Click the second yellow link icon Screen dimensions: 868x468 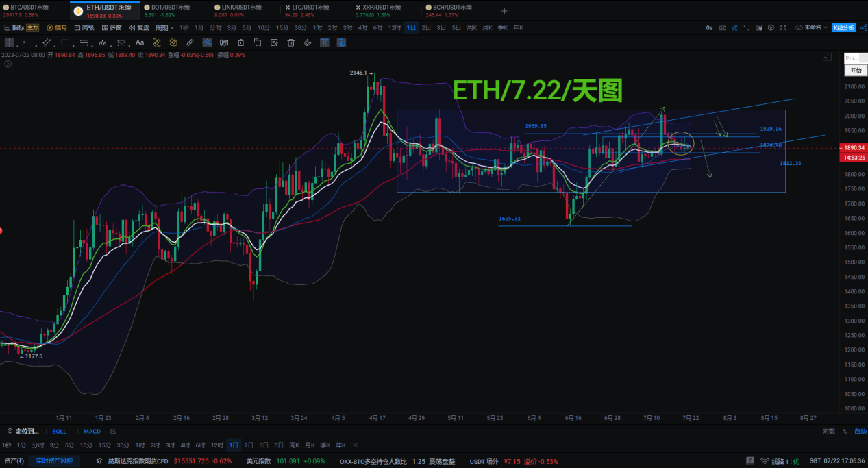173,42
